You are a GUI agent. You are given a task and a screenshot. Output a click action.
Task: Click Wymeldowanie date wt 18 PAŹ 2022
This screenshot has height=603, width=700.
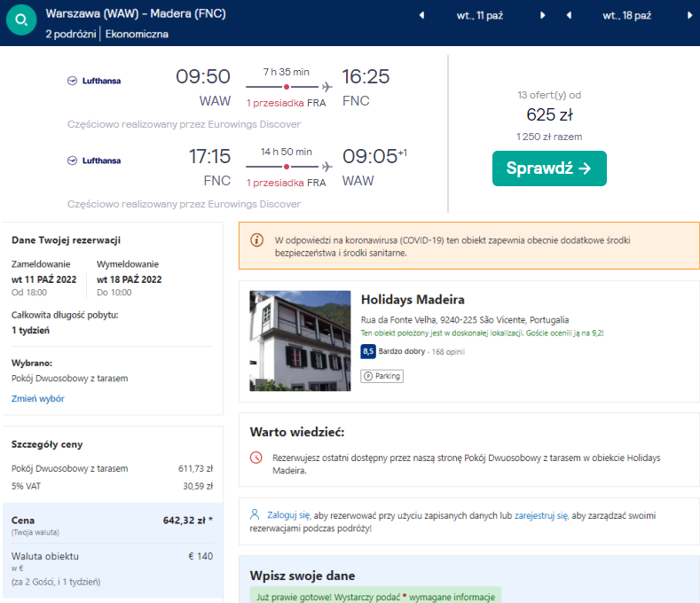pos(129,279)
